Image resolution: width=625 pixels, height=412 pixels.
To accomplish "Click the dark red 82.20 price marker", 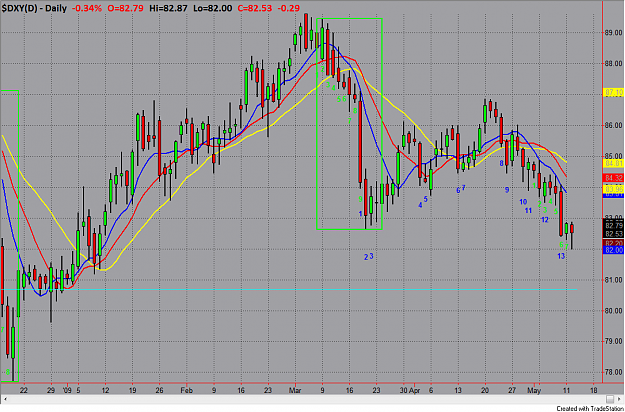I will [x=614, y=243].
